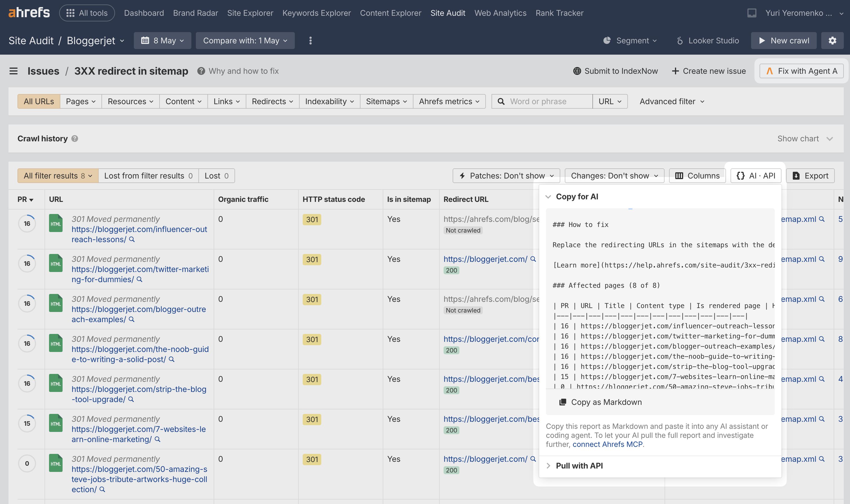Select the All URLs filter tab

[39, 101]
